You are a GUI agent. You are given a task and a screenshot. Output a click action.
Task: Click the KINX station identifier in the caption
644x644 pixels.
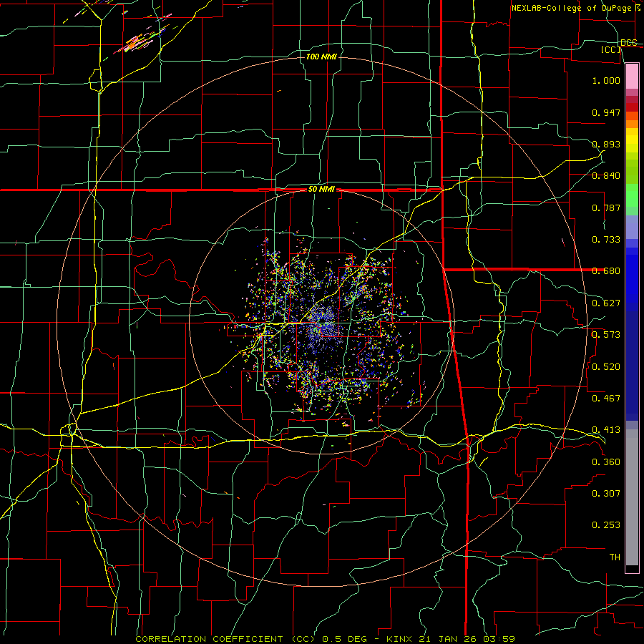tap(401, 639)
